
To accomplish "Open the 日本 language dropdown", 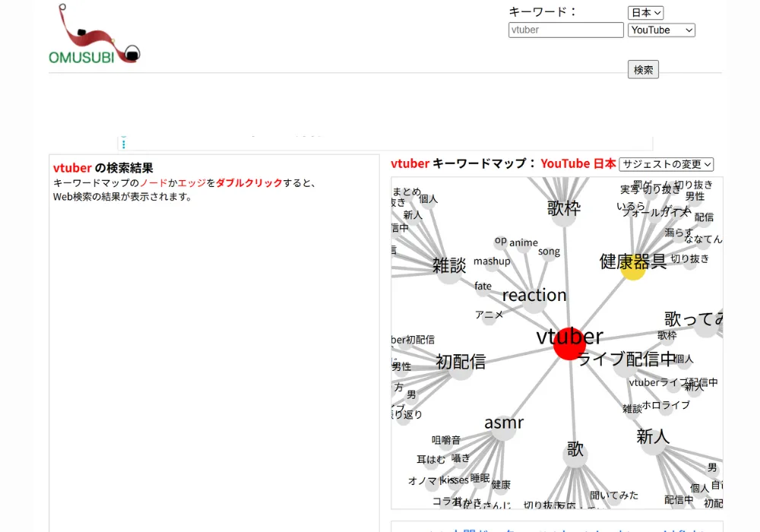I will tap(645, 13).
